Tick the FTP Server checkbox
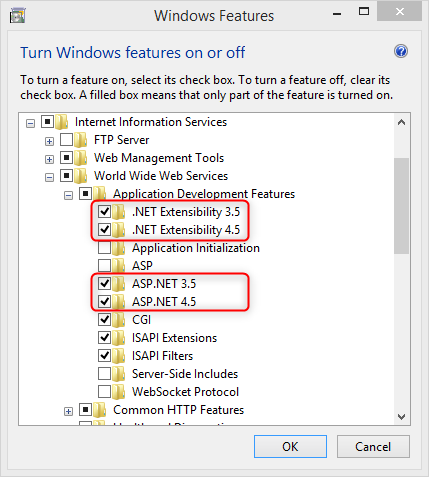Viewport: 429px width, 477px height. 66,140
